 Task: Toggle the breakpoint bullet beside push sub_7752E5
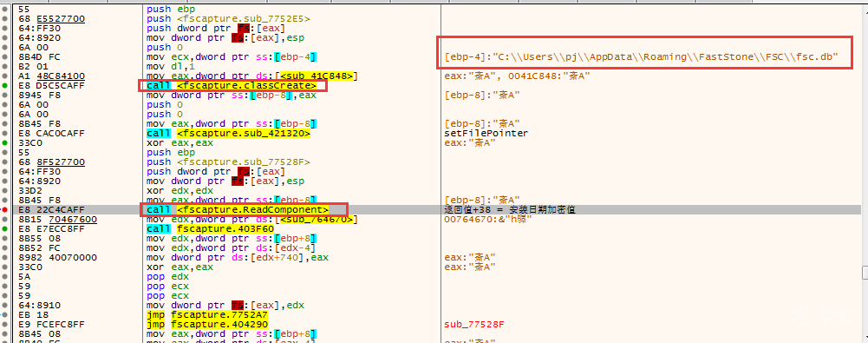pos(5,19)
